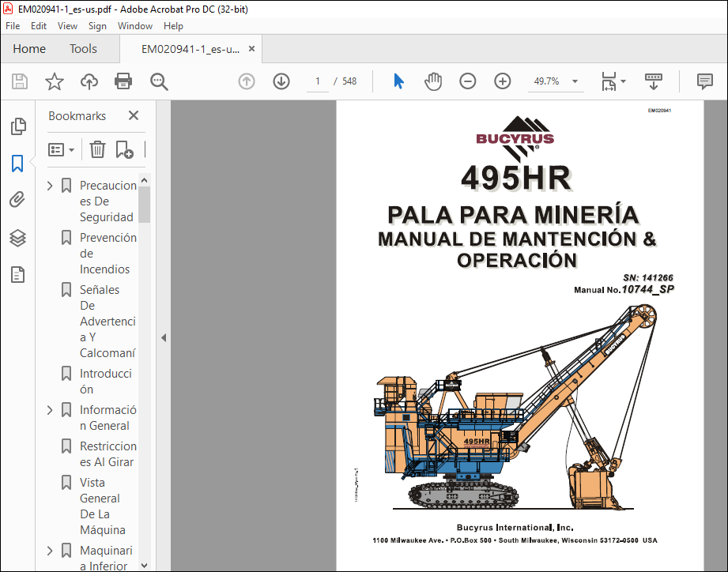Choose the Selection arrow tool

tap(398, 81)
